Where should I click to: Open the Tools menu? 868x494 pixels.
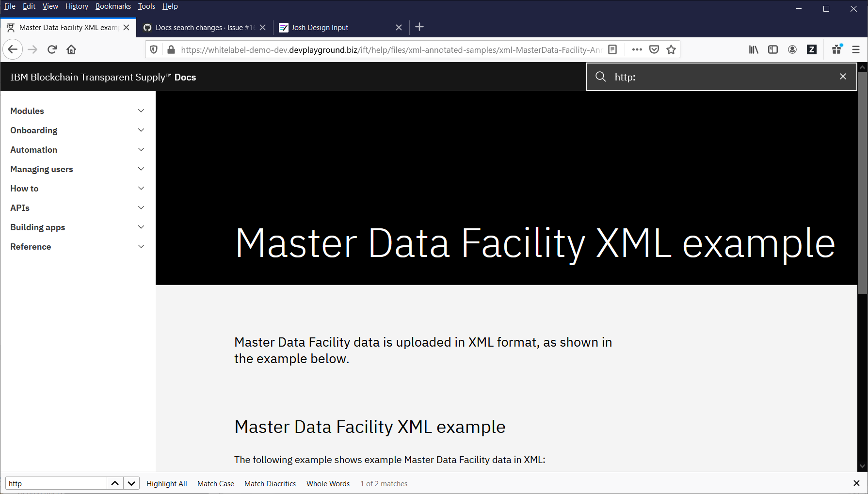(146, 6)
